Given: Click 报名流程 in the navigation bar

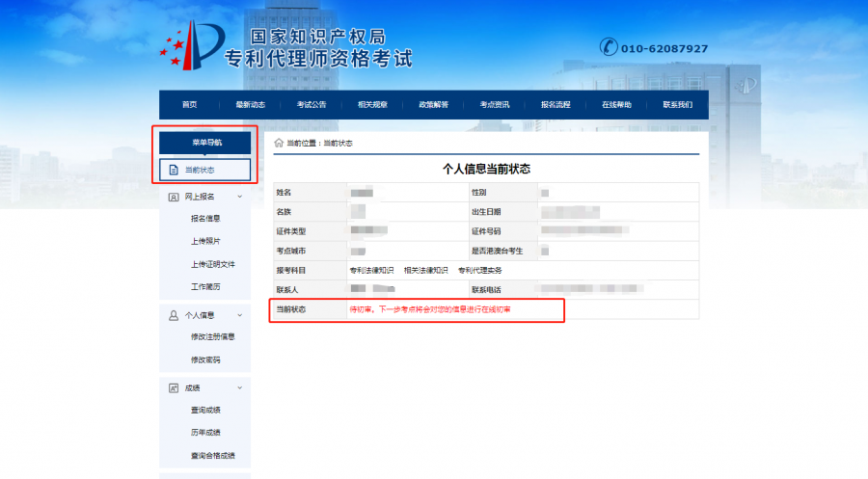Looking at the screenshot, I should tap(556, 104).
